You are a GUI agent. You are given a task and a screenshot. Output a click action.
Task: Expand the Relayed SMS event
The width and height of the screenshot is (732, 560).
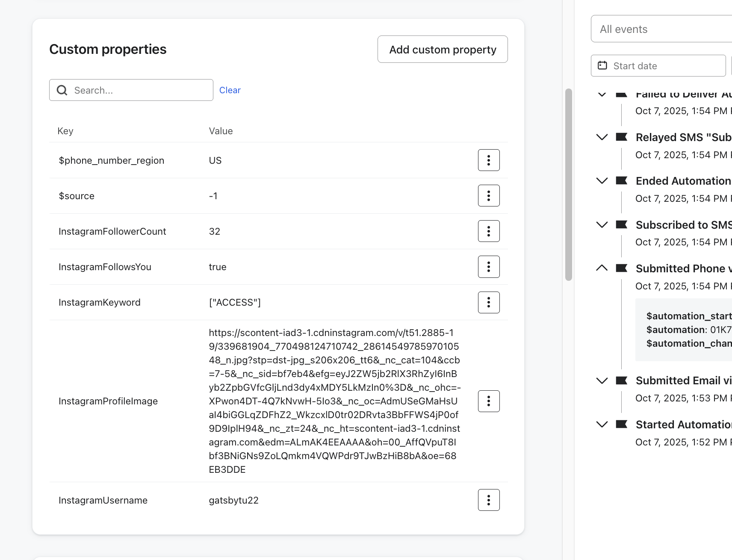click(602, 137)
